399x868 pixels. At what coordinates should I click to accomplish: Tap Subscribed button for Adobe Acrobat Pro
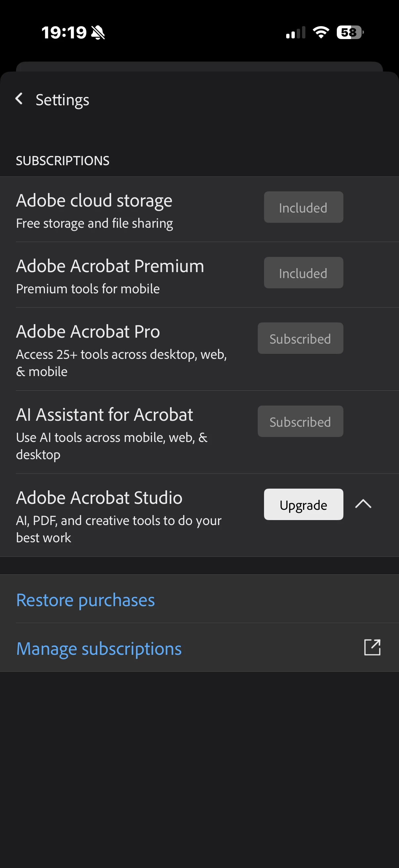[300, 338]
